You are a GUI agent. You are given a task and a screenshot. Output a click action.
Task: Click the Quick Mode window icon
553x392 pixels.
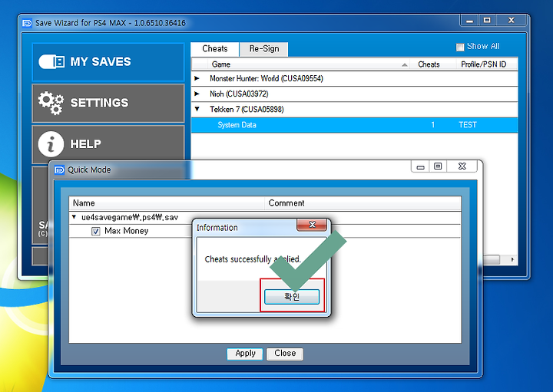coord(59,170)
